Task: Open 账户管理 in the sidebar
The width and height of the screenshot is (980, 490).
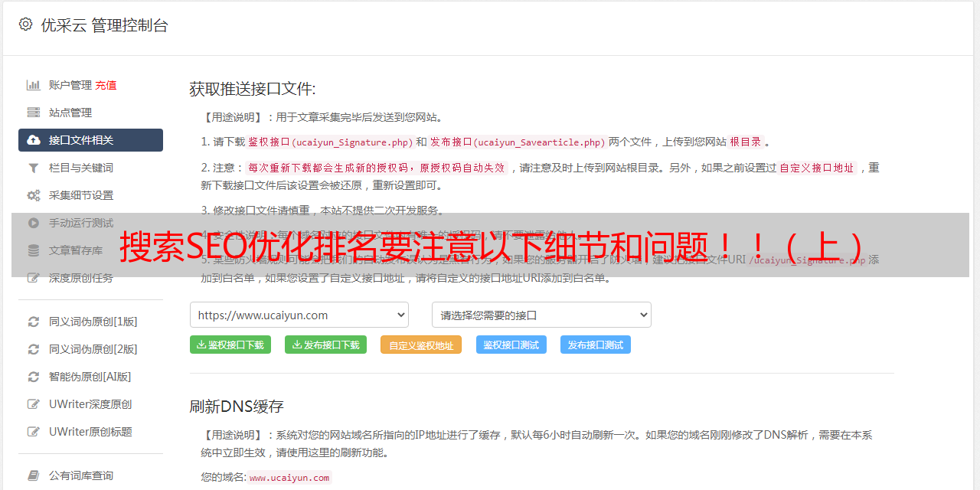Action: coord(70,85)
